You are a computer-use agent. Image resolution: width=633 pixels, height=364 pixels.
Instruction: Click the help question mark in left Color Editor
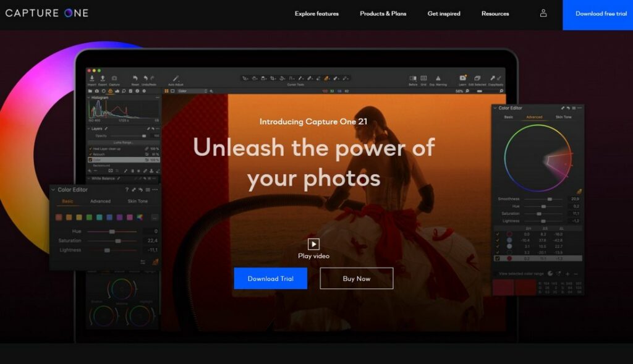tap(127, 190)
